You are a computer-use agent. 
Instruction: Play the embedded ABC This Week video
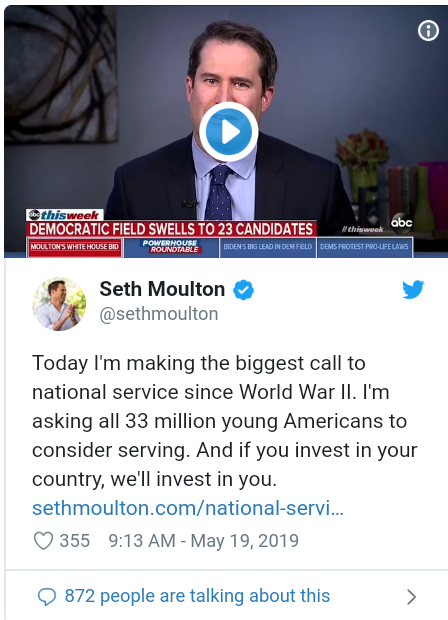tap(229, 132)
